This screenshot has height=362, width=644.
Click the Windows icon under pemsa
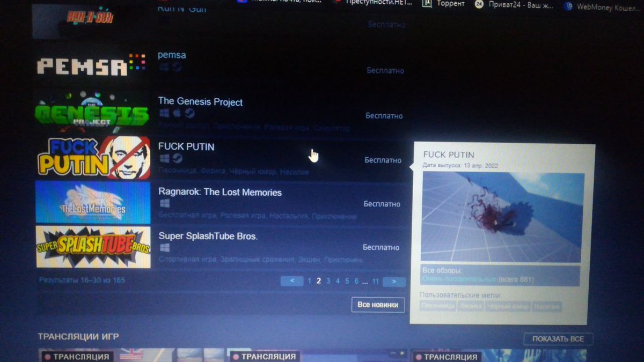[x=163, y=67]
